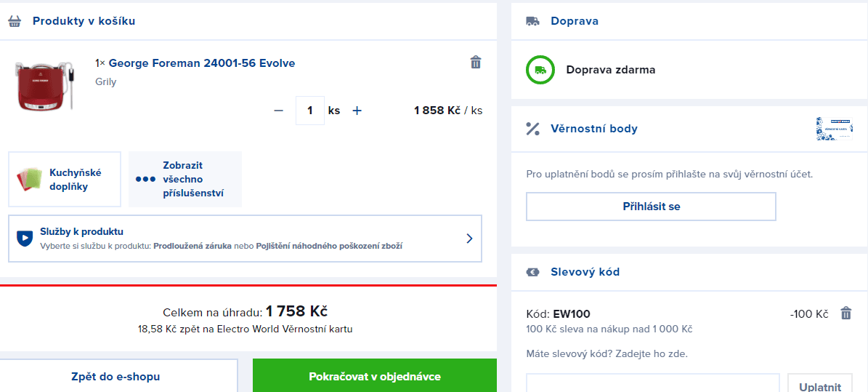Apply code with the Uplatnit button
The width and height of the screenshot is (868, 392).
[x=819, y=386]
